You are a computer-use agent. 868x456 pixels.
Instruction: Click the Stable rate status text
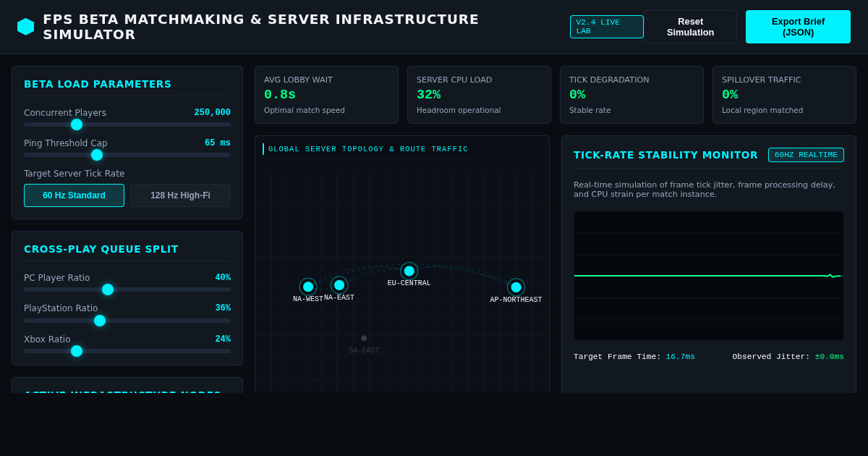590,111
